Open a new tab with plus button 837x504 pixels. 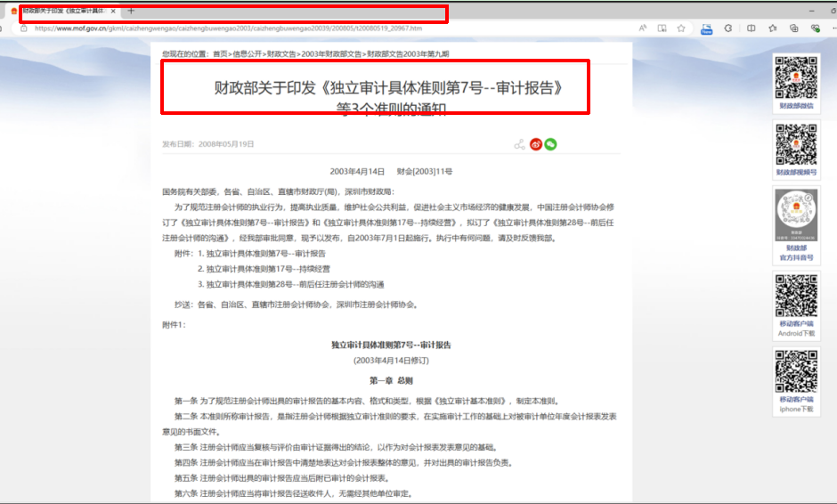(131, 11)
